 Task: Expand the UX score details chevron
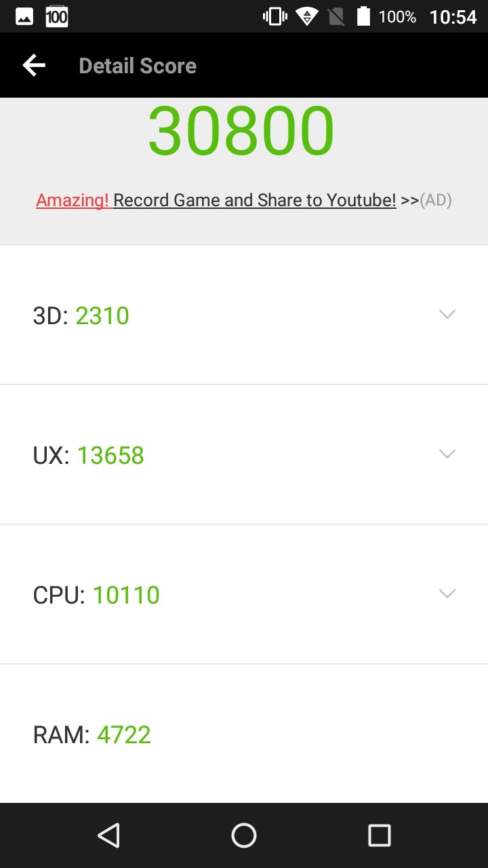[447, 454]
